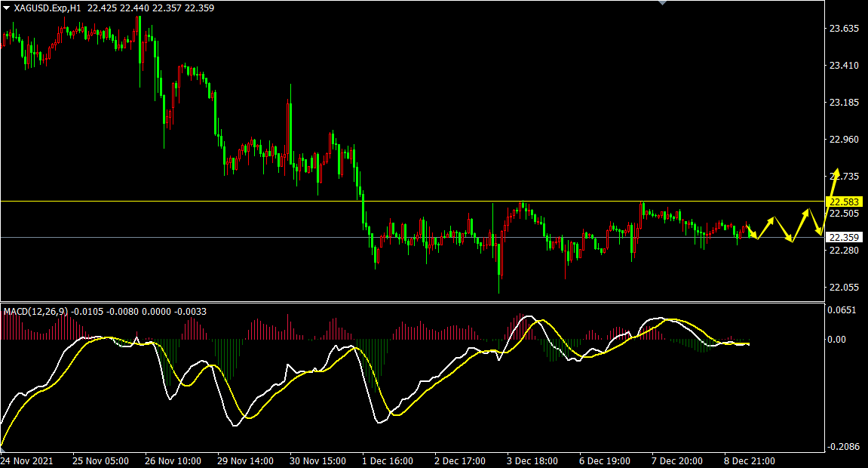Click the 1 Dec 16:00 time axis label
The width and height of the screenshot is (868, 468).
(x=388, y=460)
